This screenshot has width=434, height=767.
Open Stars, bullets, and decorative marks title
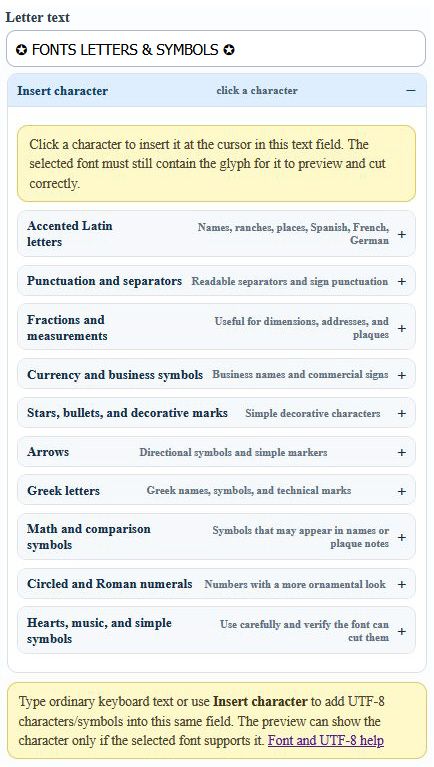127,413
